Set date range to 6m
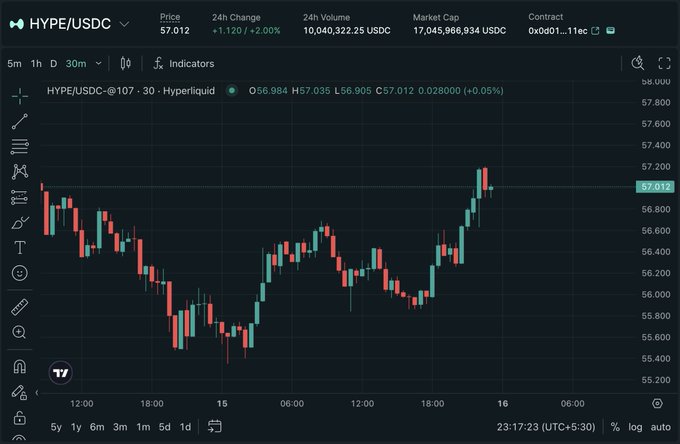 tap(97, 427)
